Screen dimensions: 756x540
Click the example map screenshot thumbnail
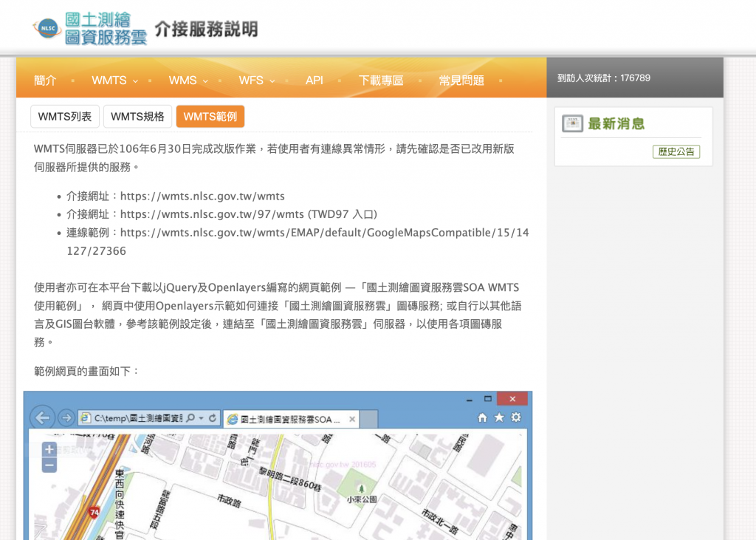click(278, 465)
